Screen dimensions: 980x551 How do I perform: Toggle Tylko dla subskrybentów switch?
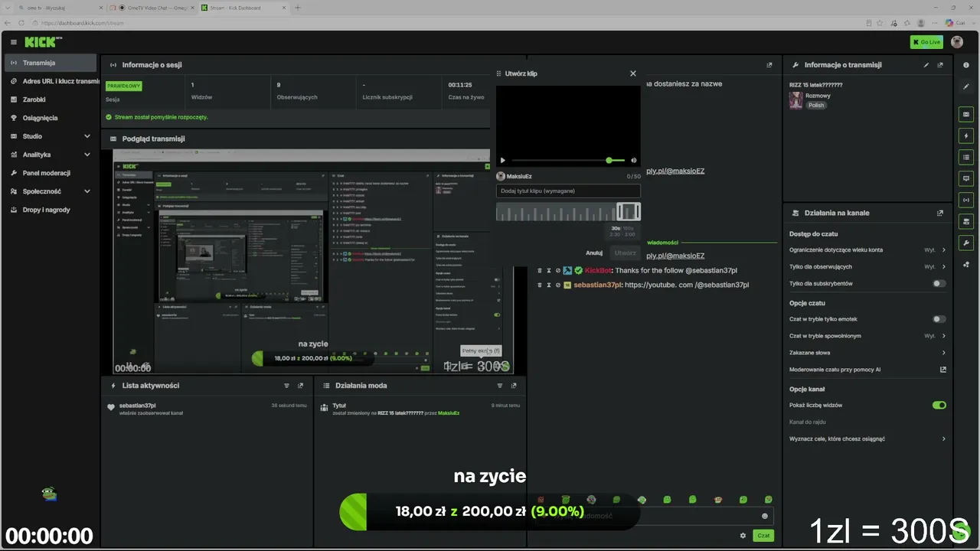[x=939, y=283]
